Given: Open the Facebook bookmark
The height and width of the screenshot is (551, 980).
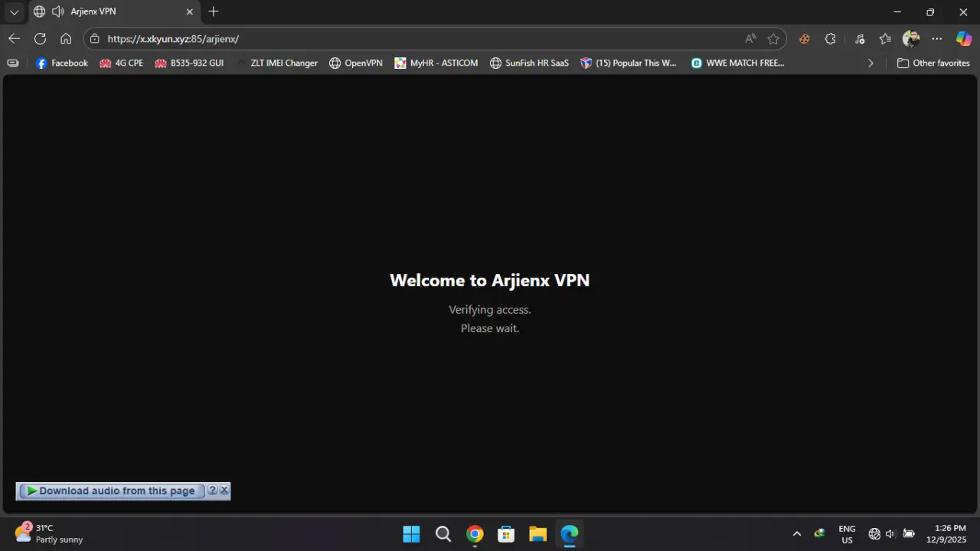Looking at the screenshot, I should [x=62, y=63].
